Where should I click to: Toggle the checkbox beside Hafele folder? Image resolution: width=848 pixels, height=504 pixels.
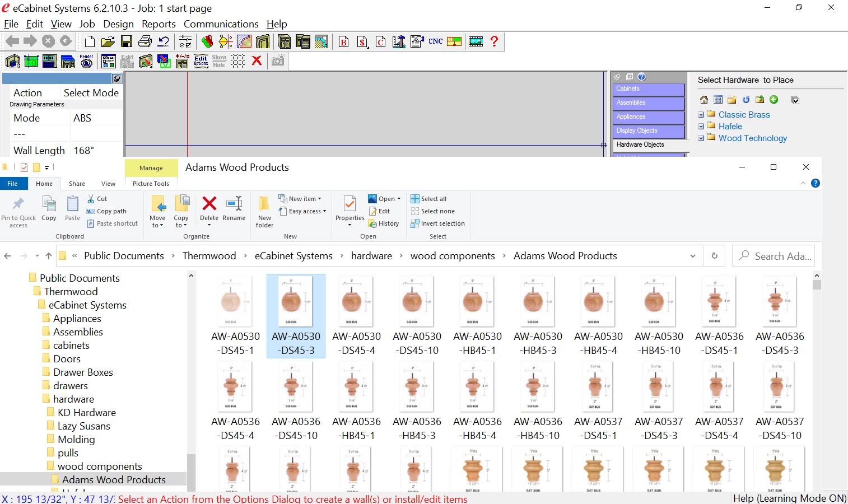pyautogui.click(x=701, y=127)
